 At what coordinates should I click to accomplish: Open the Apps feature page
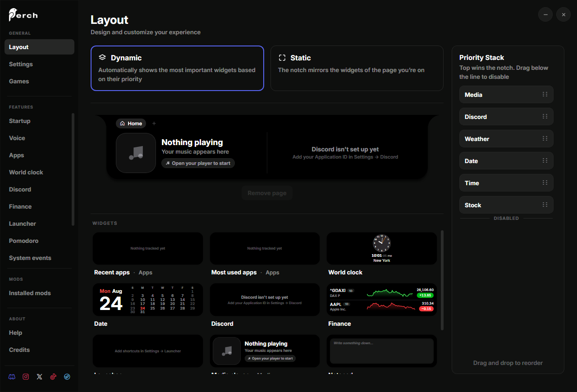click(37, 155)
